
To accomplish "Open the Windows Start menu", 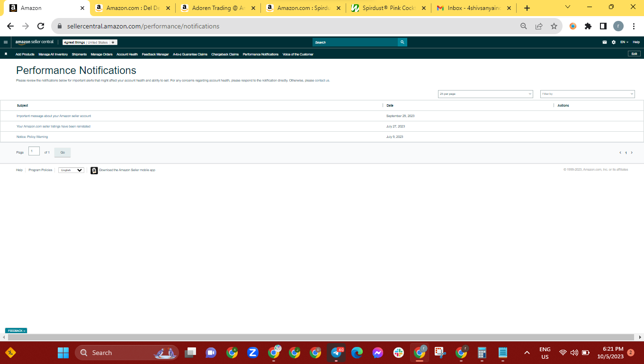I will [63, 353].
